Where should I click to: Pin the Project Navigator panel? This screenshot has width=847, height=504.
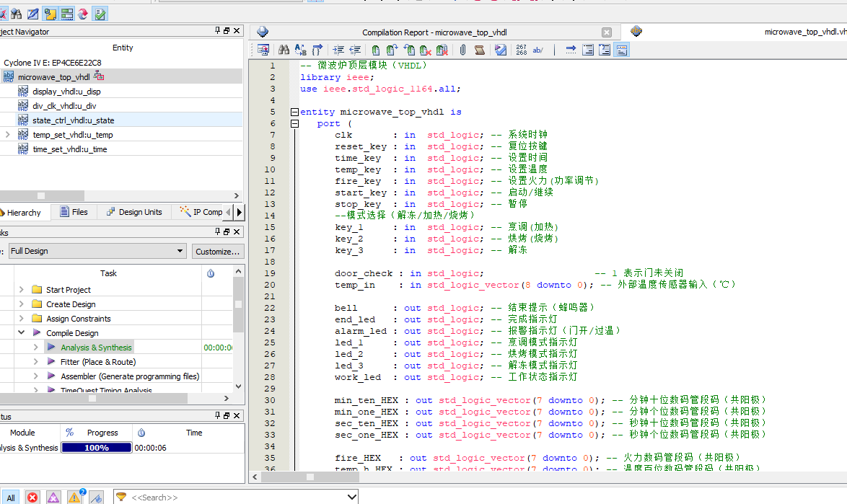(218, 31)
